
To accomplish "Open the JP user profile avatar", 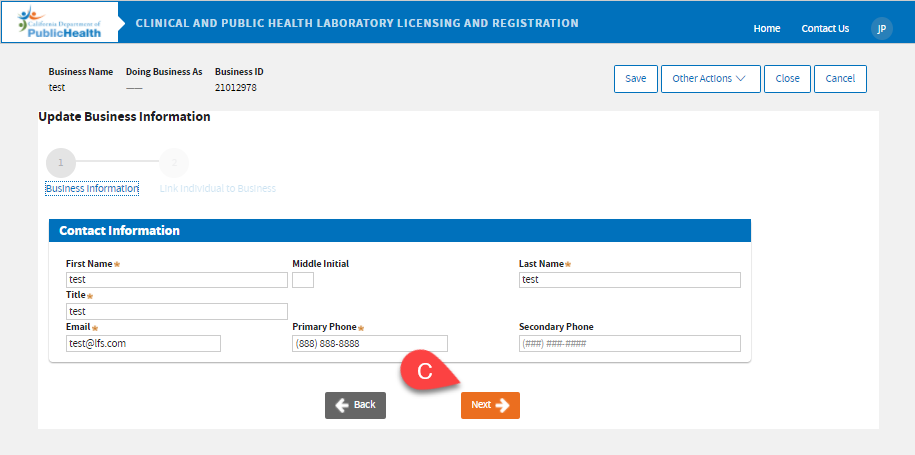I will 881,28.
